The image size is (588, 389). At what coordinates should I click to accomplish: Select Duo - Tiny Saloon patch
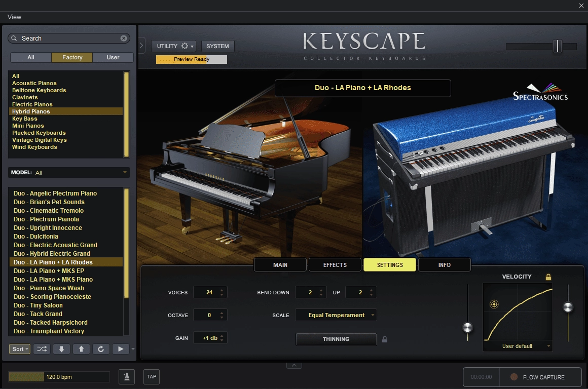(66, 305)
